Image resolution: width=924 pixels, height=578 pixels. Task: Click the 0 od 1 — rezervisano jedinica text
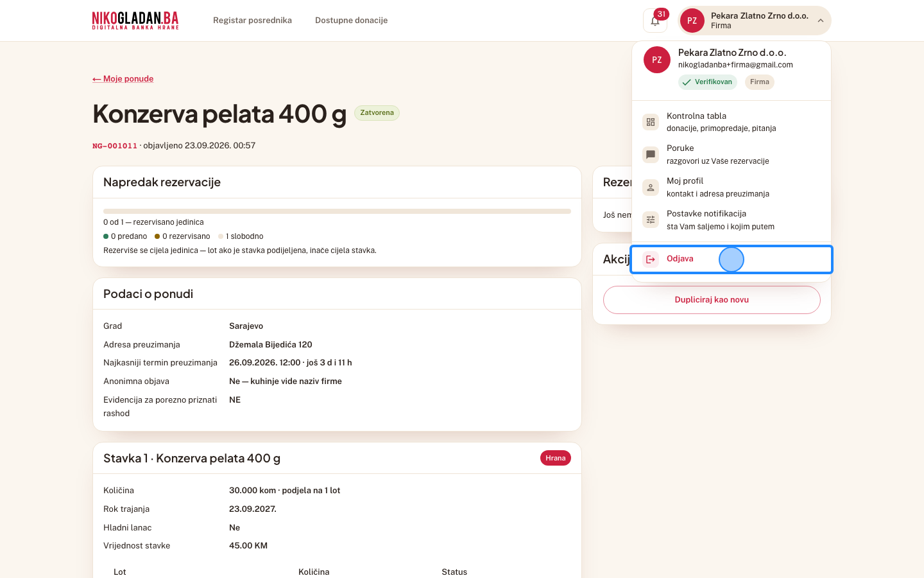[x=153, y=222]
